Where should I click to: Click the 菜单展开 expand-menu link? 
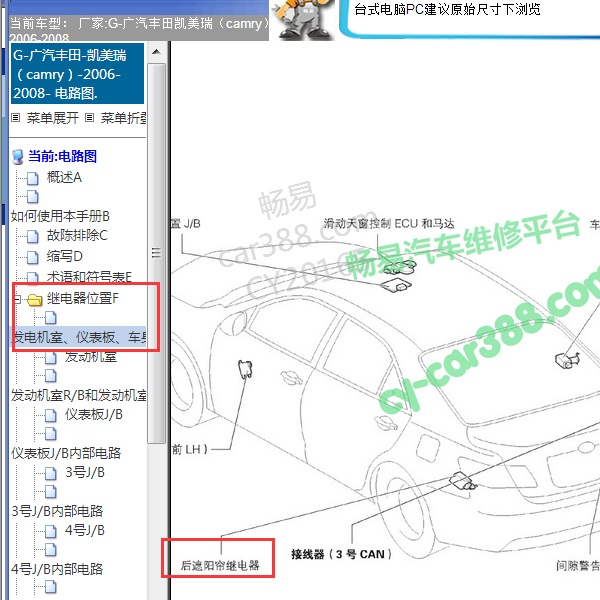52,118
